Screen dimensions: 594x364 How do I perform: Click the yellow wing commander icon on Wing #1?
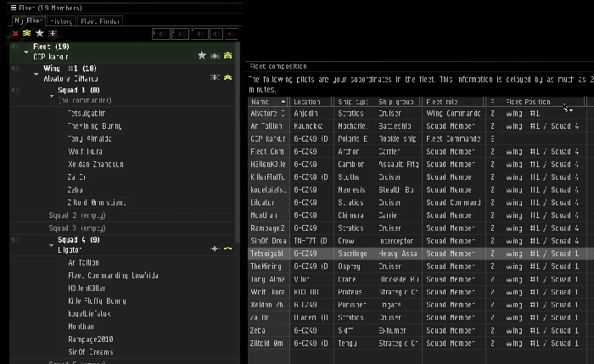coord(227,77)
